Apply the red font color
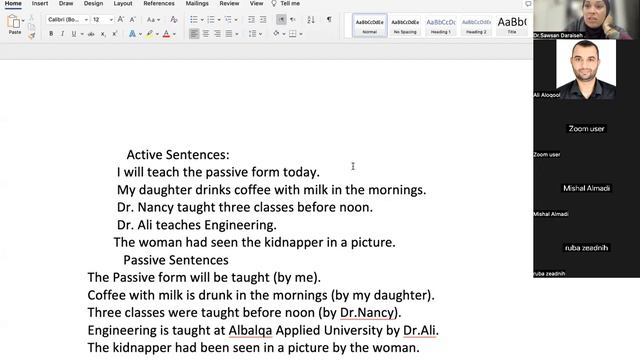The height and width of the screenshot is (360, 640). coord(167,34)
